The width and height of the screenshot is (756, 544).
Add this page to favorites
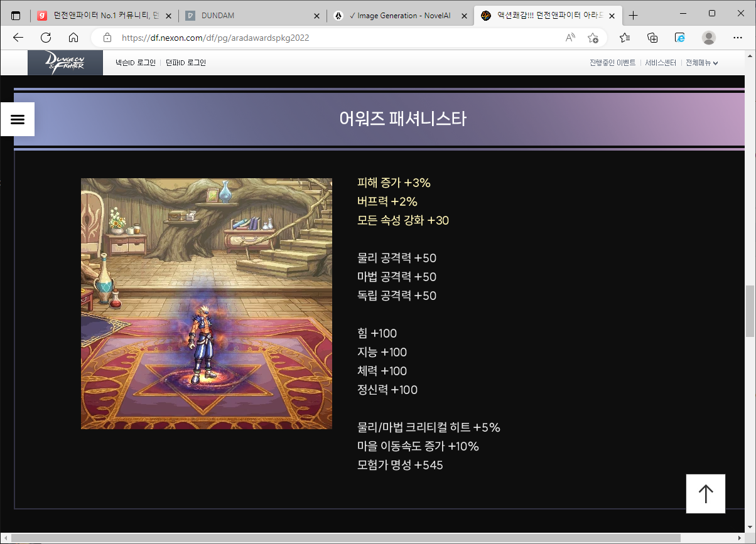coord(593,38)
